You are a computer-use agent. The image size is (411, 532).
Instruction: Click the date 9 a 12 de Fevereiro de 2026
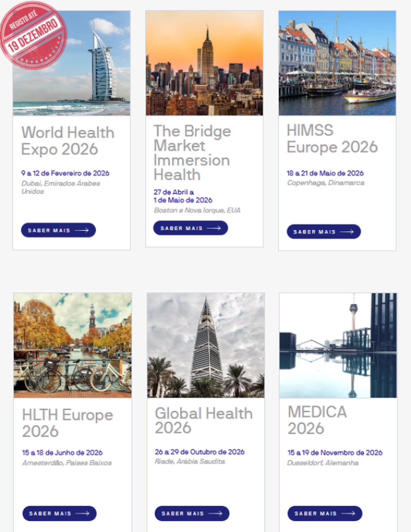pos(65,173)
